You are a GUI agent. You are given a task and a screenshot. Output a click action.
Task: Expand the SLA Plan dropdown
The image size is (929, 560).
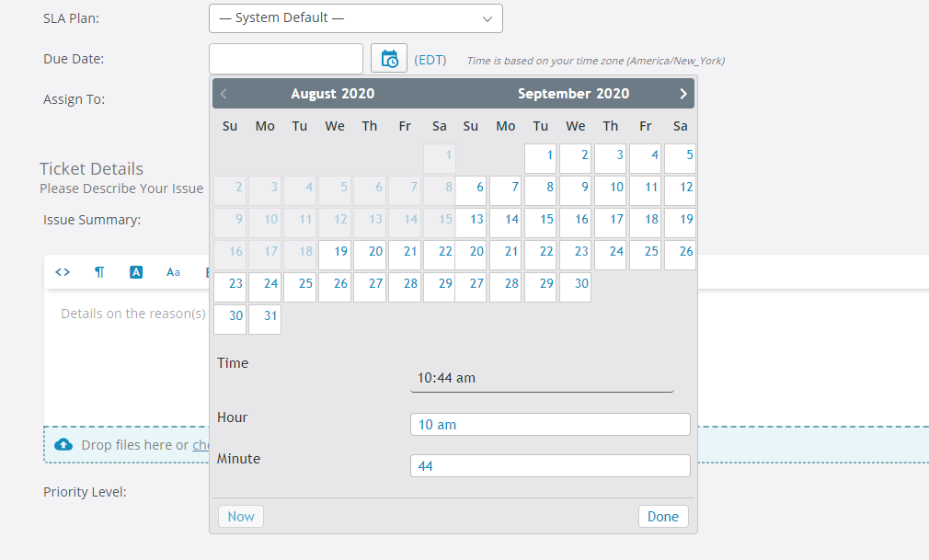pos(356,18)
